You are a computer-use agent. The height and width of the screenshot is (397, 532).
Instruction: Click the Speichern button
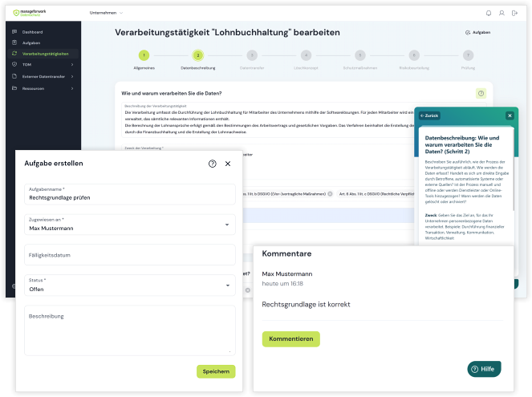[216, 371]
